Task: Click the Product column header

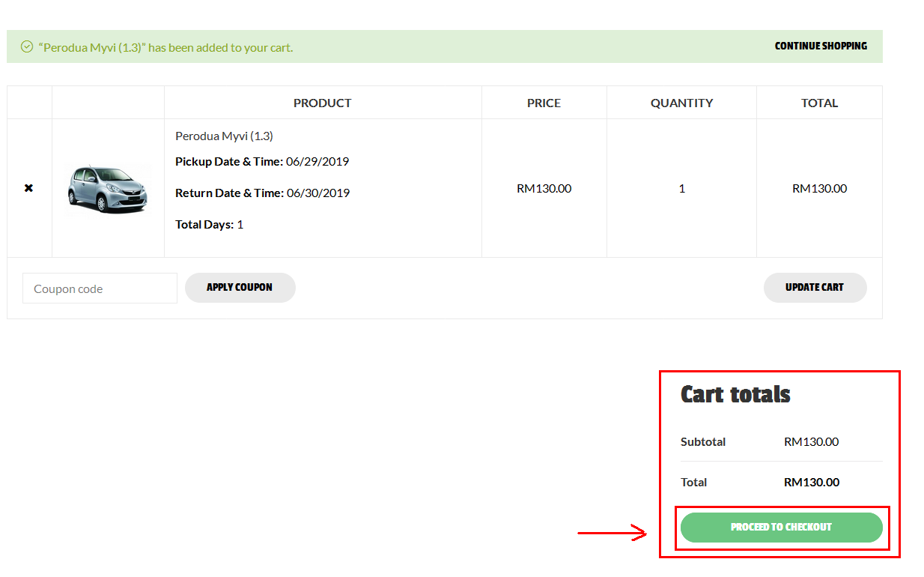Action: tap(322, 103)
